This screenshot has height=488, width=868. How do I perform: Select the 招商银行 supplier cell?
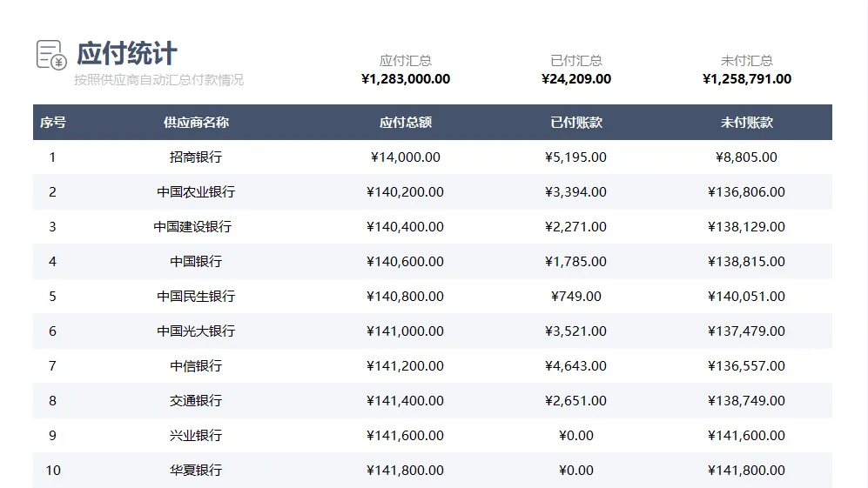[x=196, y=157]
